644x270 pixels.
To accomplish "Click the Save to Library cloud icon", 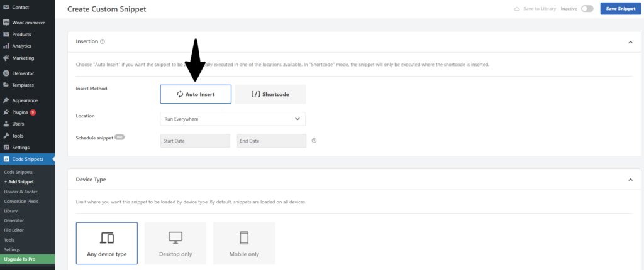I will (x=517, y=9).
